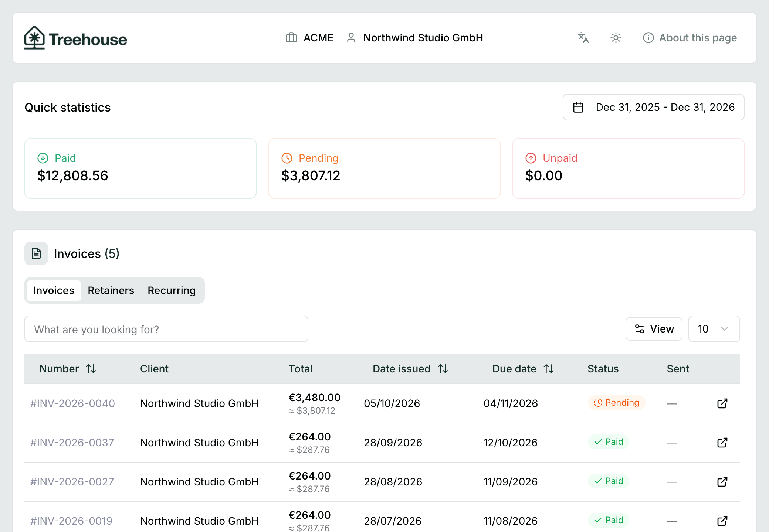
Task: Switch to the Invoices tab
Action: [x=54, y=290]
